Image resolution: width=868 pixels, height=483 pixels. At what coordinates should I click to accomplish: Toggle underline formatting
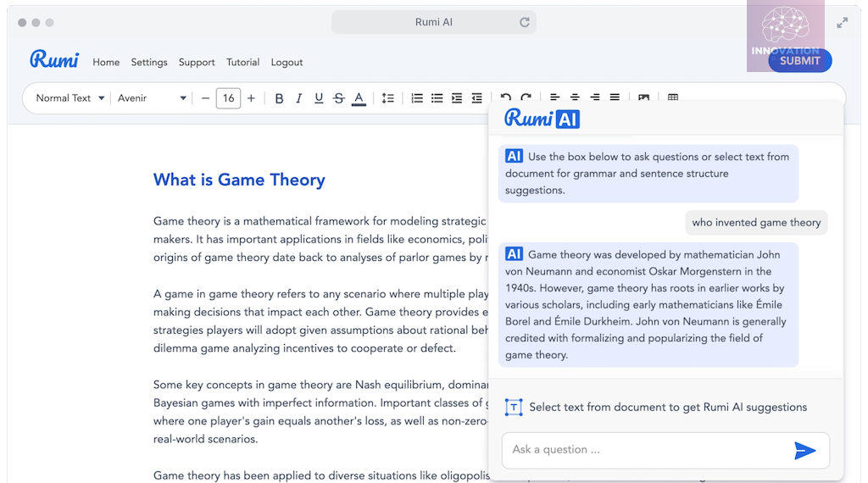pyautogui.click(x=319, y=98)
